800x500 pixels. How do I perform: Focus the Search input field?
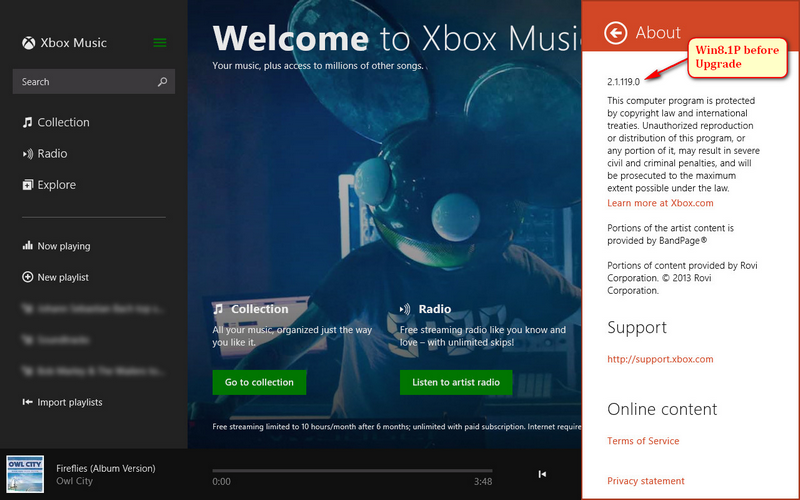point(85,82)
